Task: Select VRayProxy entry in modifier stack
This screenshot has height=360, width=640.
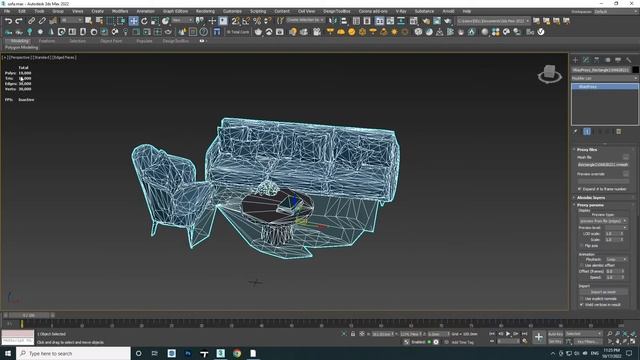Action: 604,87
